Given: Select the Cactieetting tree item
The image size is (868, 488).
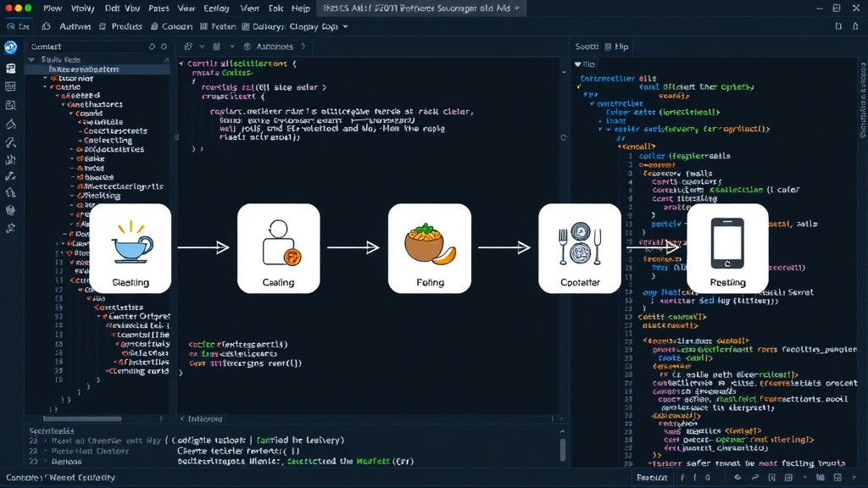Looking at the screenshot, I should (108, 141).
